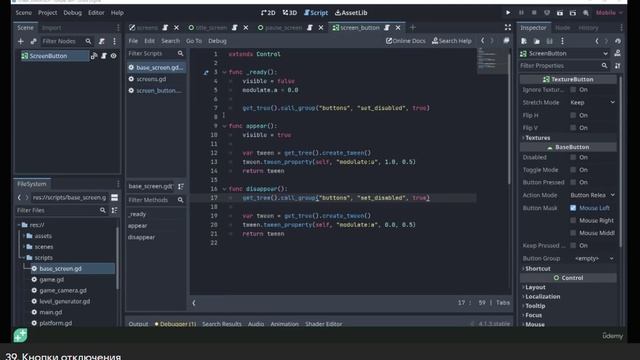Toggle distraction-free mode icon
Screen dimensions: 640x360
point(508,27)
